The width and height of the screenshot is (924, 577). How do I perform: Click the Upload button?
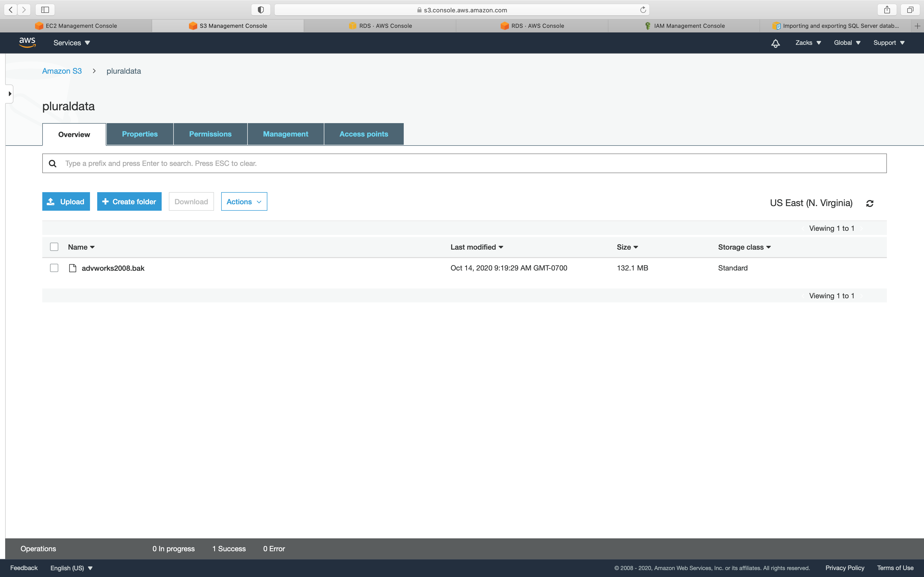66,201
